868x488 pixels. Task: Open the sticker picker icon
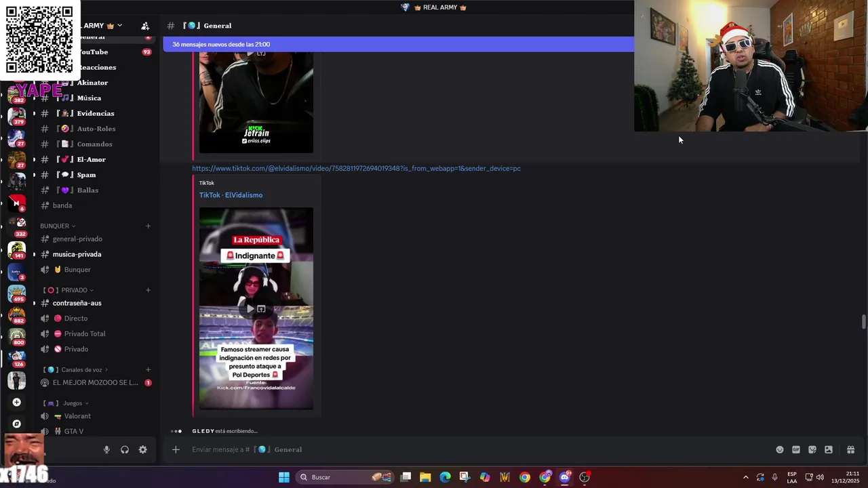[x=812, y=449]
